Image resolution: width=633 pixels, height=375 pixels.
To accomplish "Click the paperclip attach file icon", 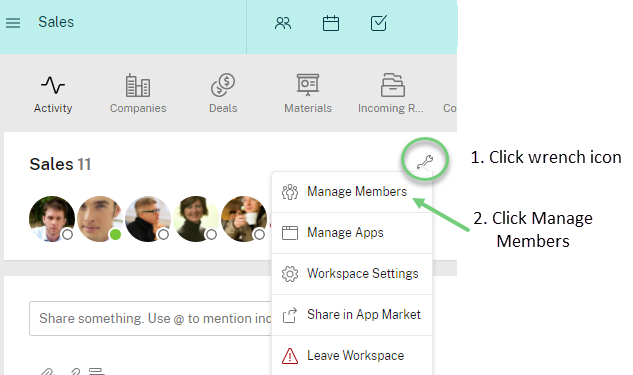I will (47, 372).
